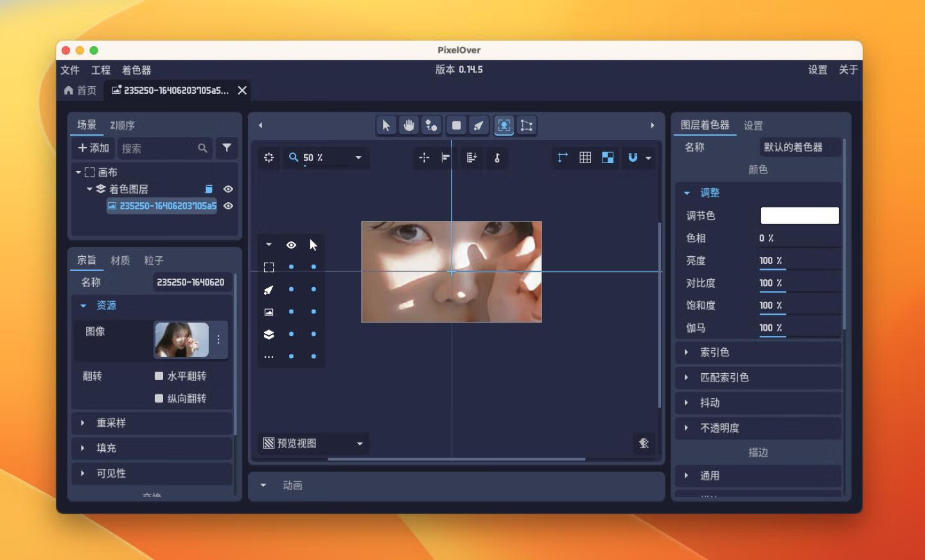Open the snapping options dropdown arrow
This screenshot has height=560, width=925.
(648, 157)
